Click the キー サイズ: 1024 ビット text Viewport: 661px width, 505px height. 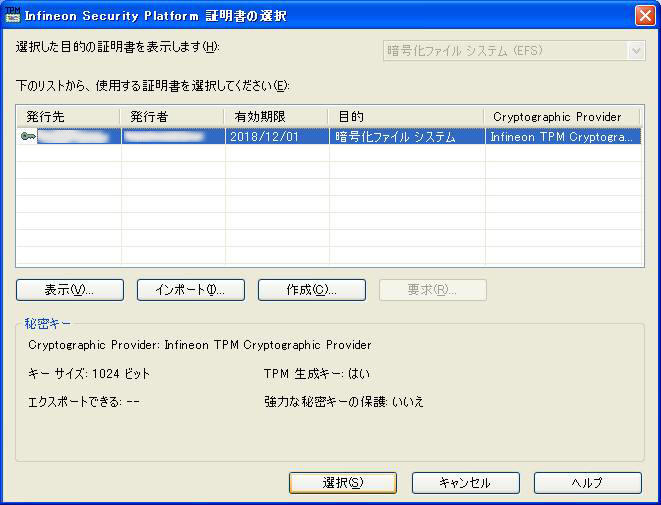coord(89,373)
